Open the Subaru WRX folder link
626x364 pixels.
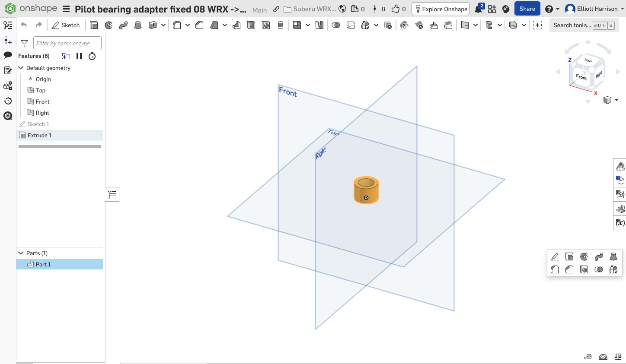pos(310,9)
